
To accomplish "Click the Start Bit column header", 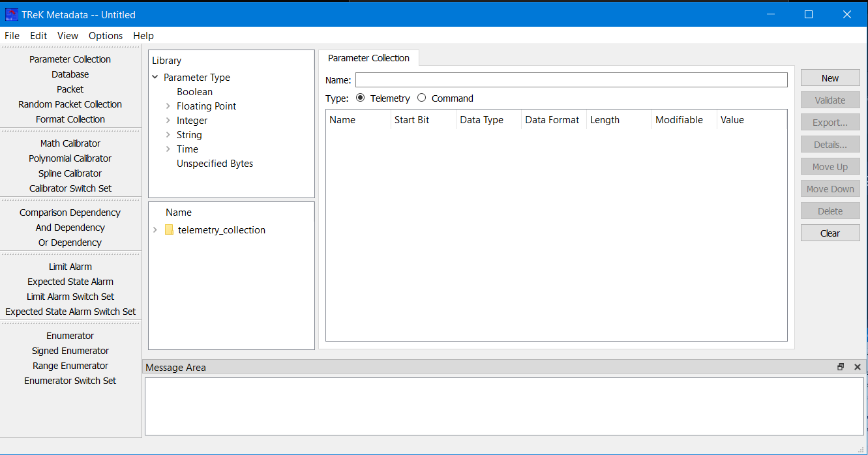I will tap(412, 120).
